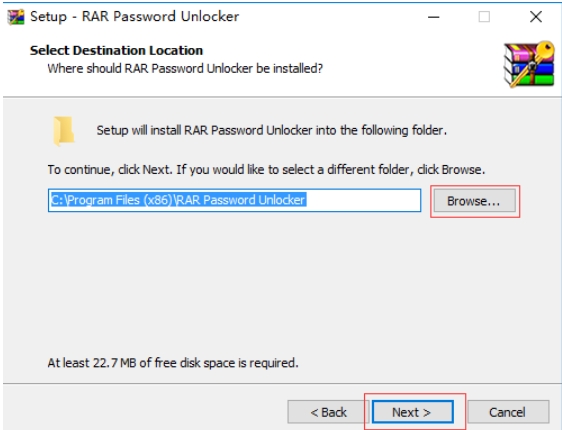Image resolution: width=562 pixels, height=430 pixels.
Task: Click the blank gray area below the path field
Action: coord(234,283)
